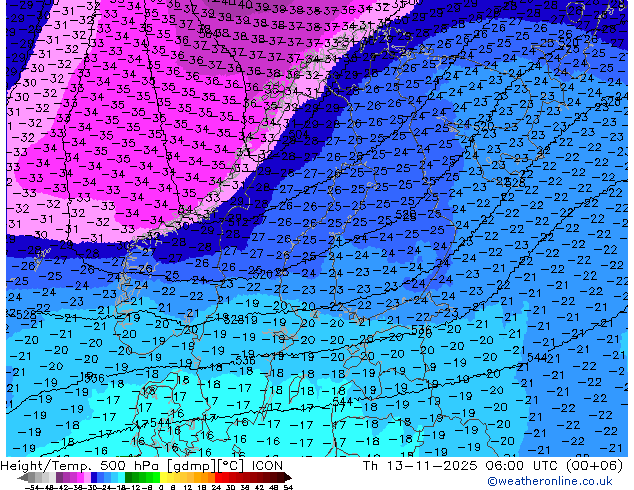Click the '[gdmp]' unit label
Image resolution: width=634 pixels, height=490 pixels.
click(192, 466)
